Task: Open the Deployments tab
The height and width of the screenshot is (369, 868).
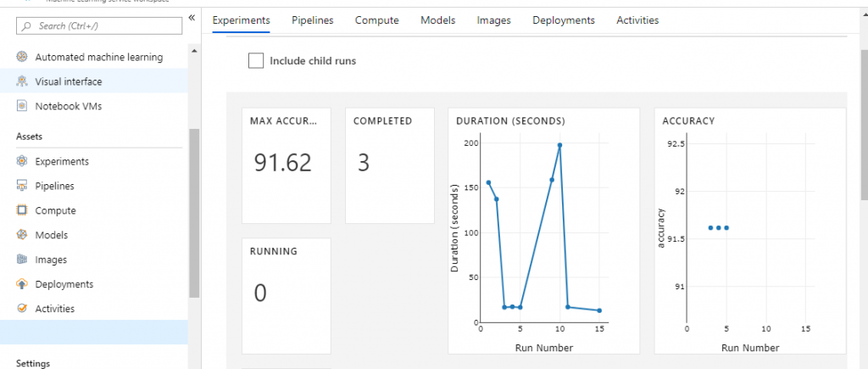Action: [x=564, y=20]
